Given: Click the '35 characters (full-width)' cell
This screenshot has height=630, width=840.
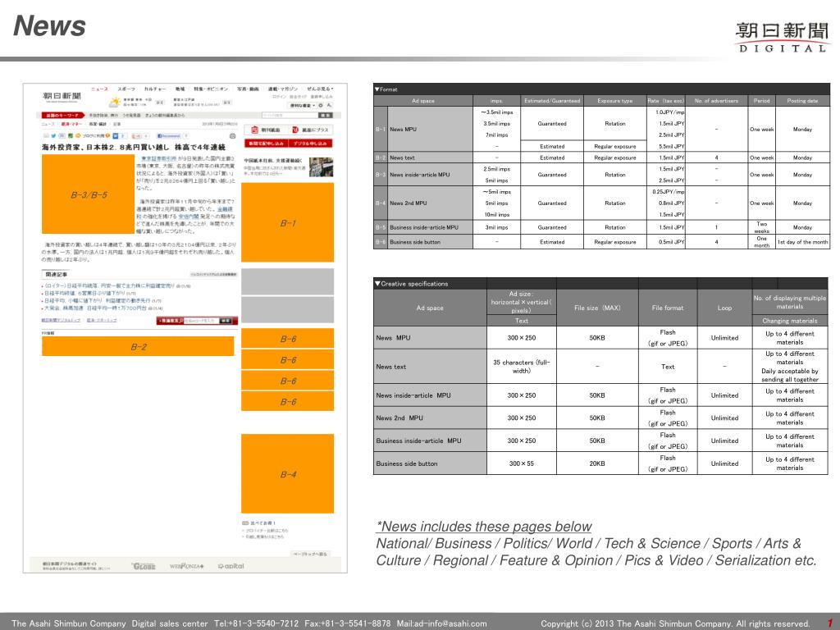Looking at the screenshot, I should pyautogui.click(x=521, y=367).
